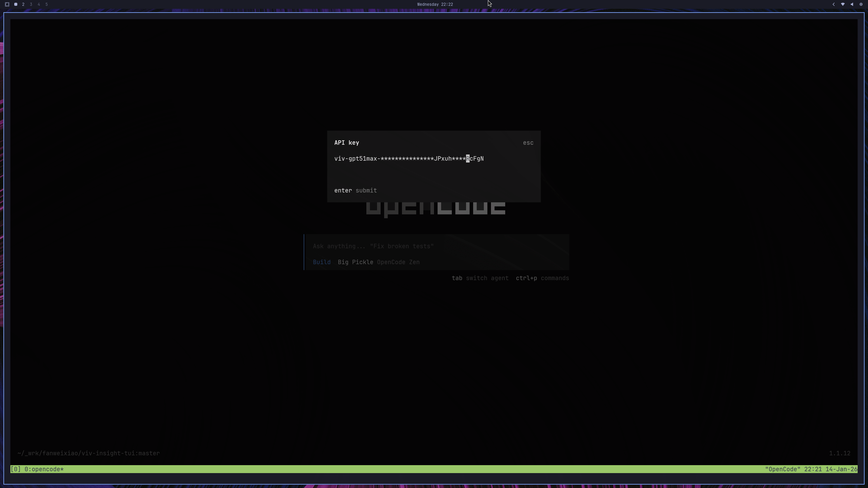This screenshot has height=488, width=868.
Task: Toggle the Build agent label
Action: tap(321, 262)
